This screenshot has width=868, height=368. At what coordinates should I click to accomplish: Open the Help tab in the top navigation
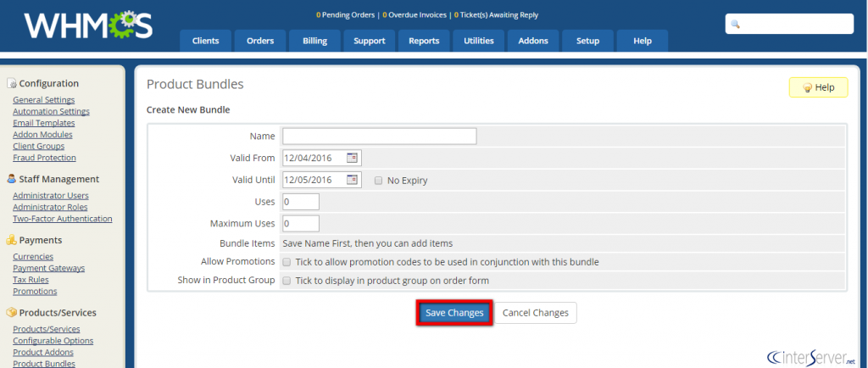point(643,41)
